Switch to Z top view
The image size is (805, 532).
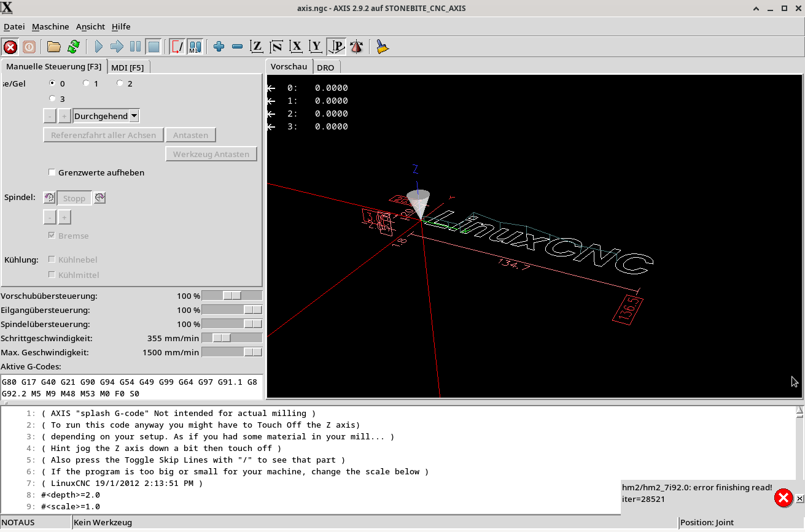click(257, 47)
